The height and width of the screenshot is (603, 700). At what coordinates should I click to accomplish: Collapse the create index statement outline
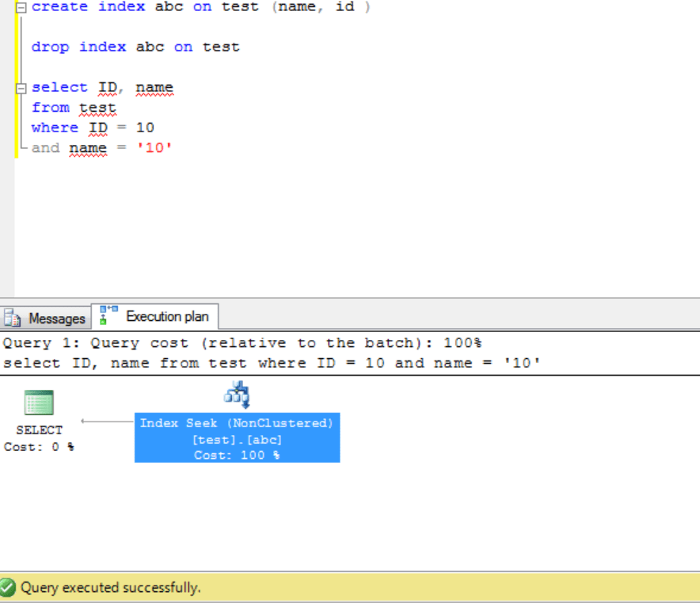point(21,7)
